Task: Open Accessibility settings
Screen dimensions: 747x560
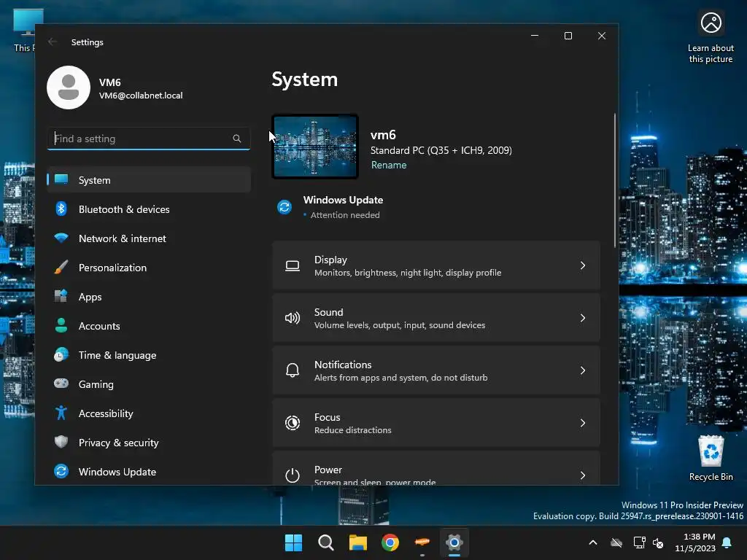Action: [149, 413]
